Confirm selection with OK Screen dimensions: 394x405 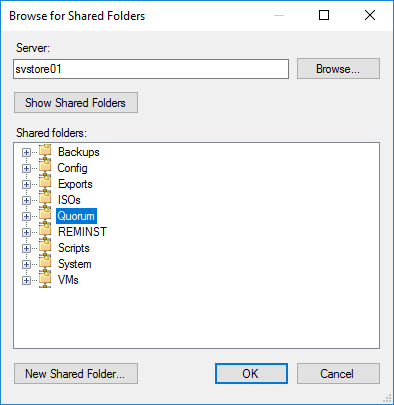pos(251,374)
